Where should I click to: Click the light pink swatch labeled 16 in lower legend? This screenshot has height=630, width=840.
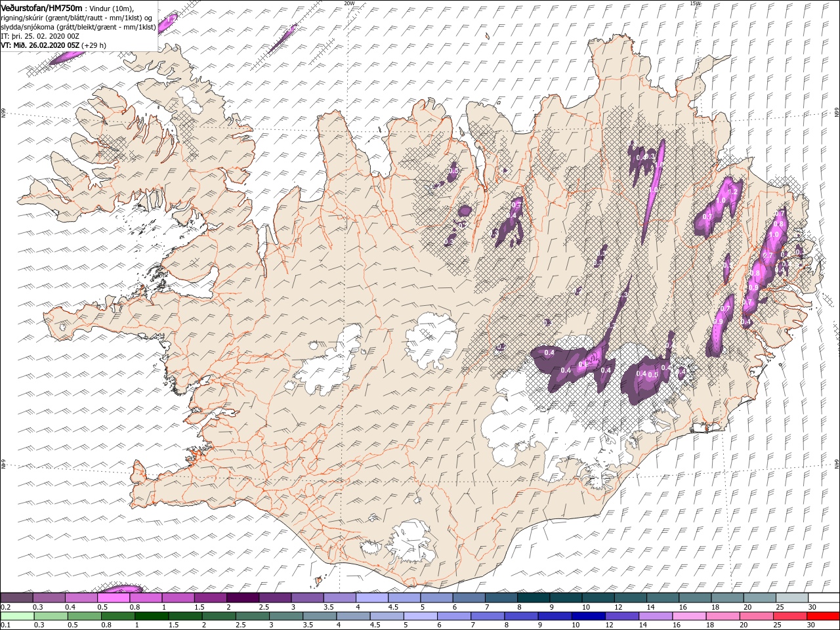[689, 616]
